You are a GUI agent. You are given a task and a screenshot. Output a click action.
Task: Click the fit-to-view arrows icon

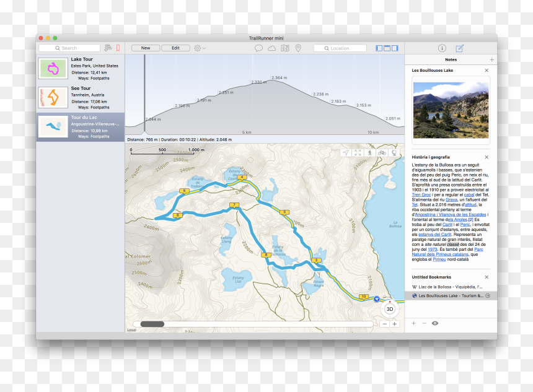click(358, 153)
